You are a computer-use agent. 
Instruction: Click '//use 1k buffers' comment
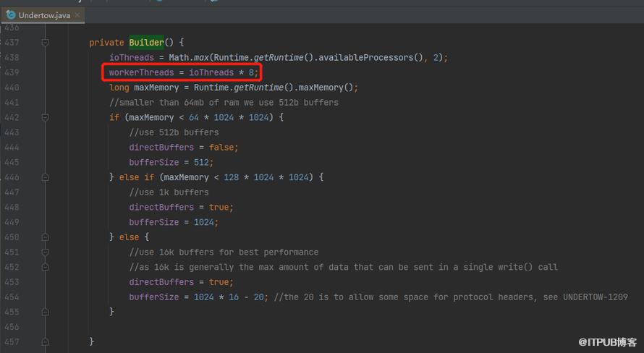[169, 192]
